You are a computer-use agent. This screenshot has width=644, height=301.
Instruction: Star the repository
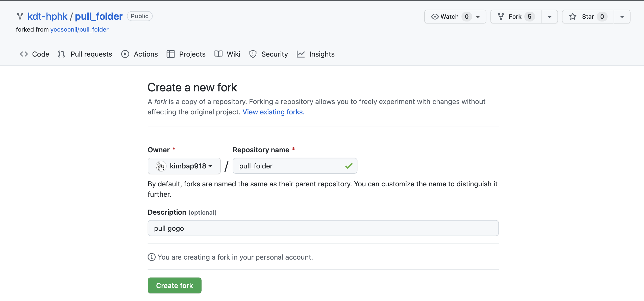pyautogui.click(x=588, y=17)
